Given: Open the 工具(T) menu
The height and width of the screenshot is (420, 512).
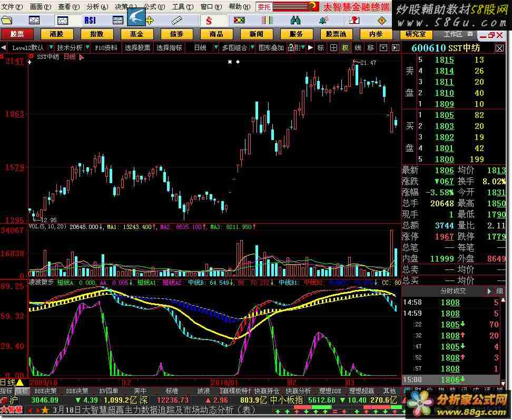Looking at the screenshot, I should pos(183,7).
